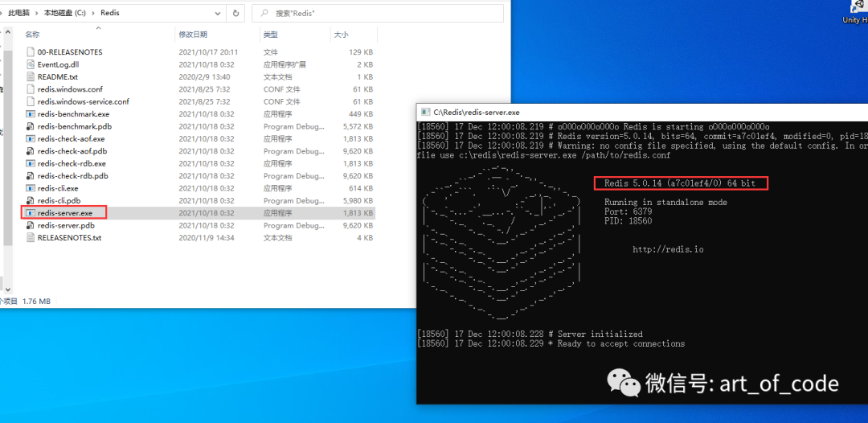The image size is (868, 423).
Task: Click the magnifier icon in the search box
Action: tap(264, 13)
